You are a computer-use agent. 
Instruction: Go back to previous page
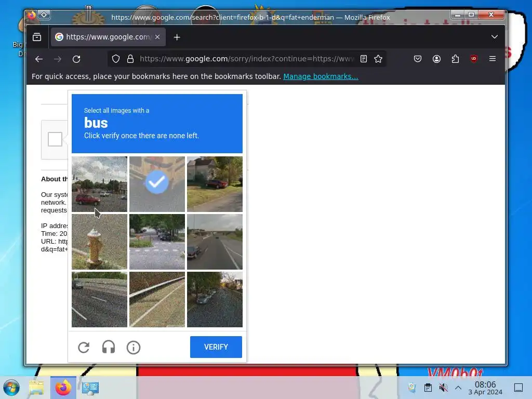pos(39,59)
